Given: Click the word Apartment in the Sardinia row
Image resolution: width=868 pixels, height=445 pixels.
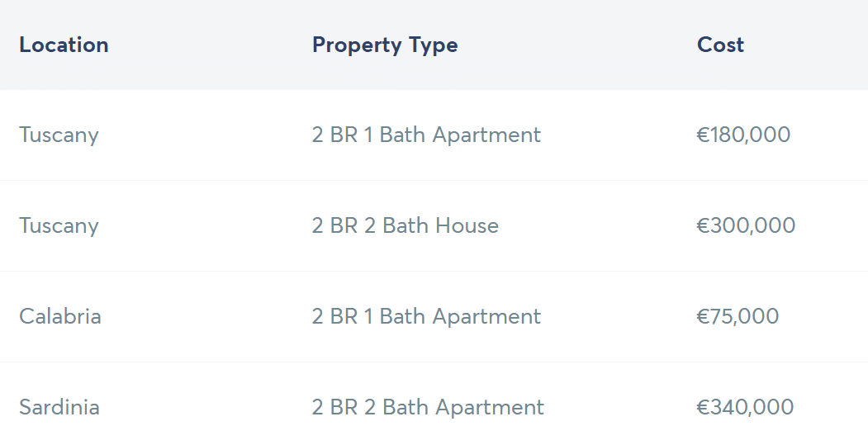Looking at the screenshot, I should pos(490,409).
